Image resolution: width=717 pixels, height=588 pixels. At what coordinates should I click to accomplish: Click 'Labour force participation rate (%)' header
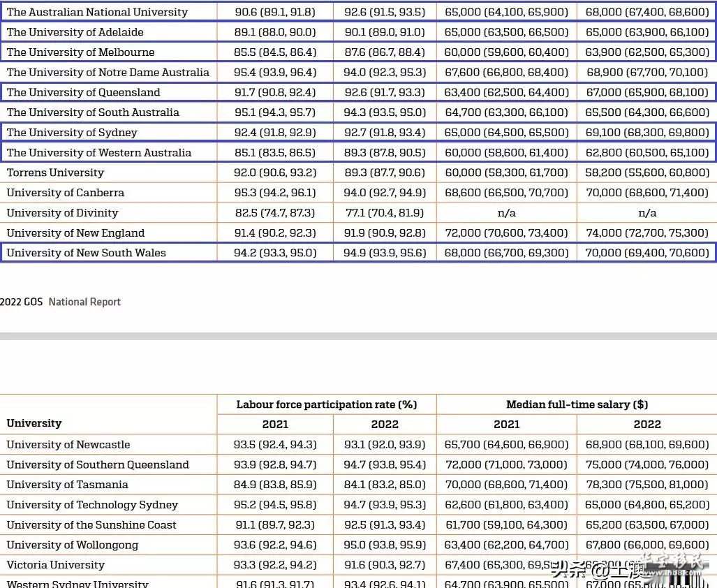tap(327, 404)
